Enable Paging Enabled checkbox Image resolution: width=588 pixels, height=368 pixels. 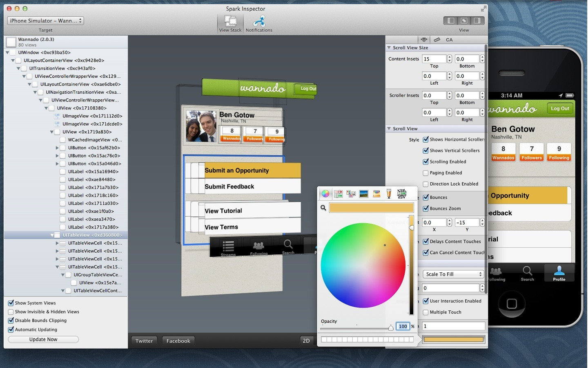[x=425, y=173]
